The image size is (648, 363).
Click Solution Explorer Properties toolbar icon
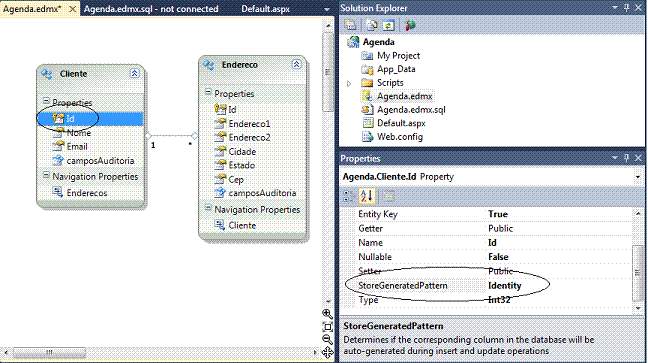[350, 25]
